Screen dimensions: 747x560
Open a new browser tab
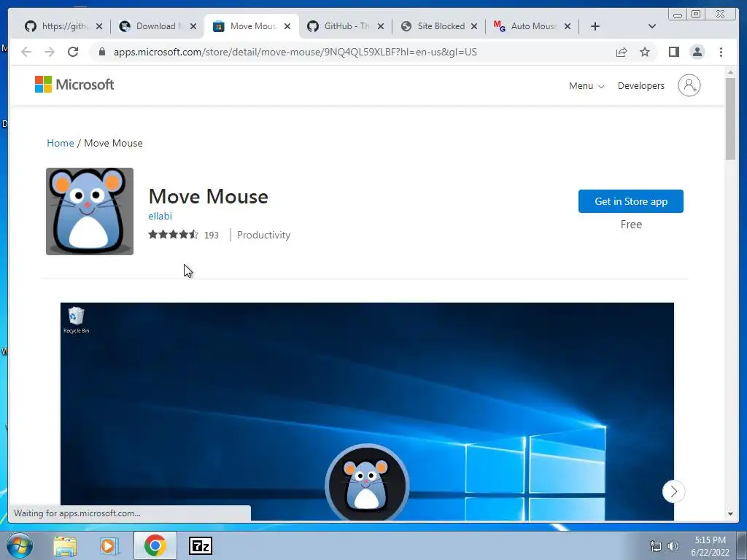pos(595,26)
